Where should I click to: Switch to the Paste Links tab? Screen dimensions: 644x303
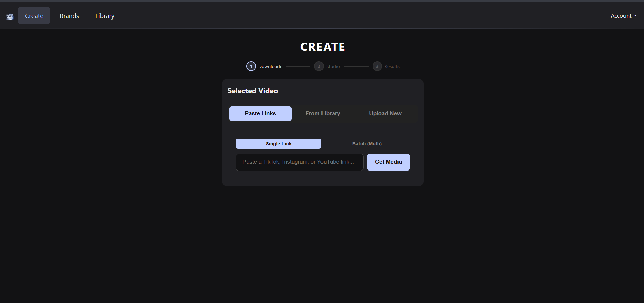pyautogui.click(x=260, y=114)
